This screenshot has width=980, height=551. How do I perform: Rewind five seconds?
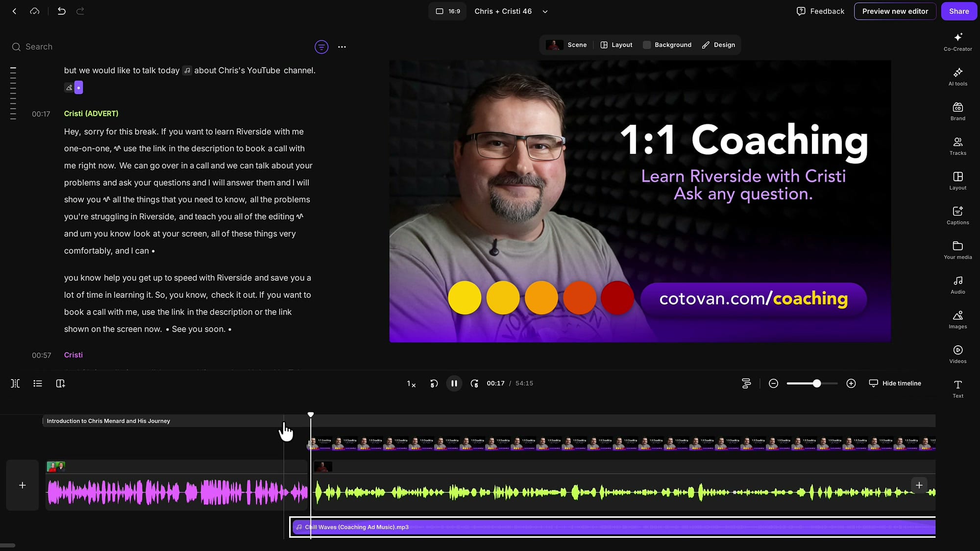tap(434, 383)
